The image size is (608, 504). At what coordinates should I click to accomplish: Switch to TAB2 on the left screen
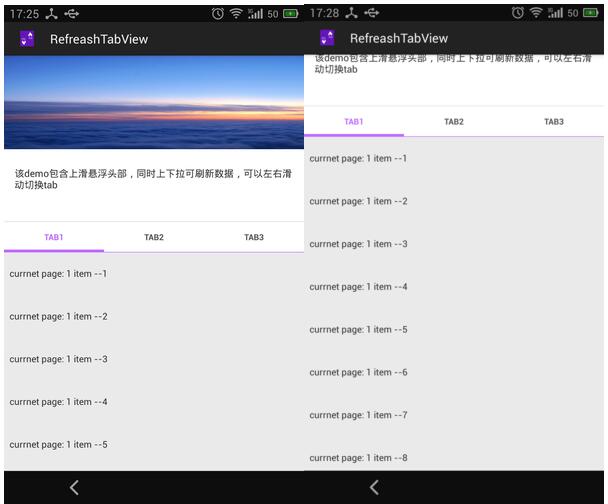point(154,237)
